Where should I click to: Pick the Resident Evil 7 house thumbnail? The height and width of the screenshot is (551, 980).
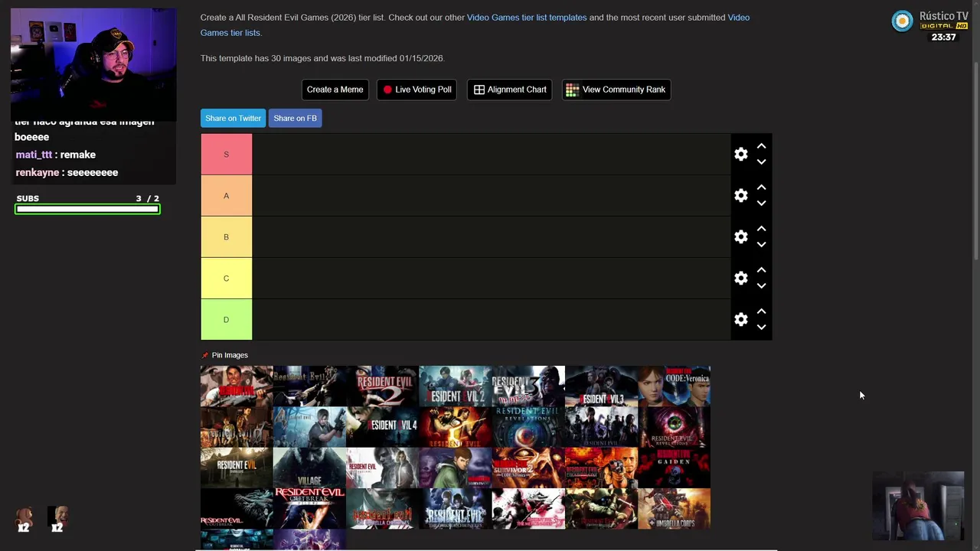tap(237, 468)
